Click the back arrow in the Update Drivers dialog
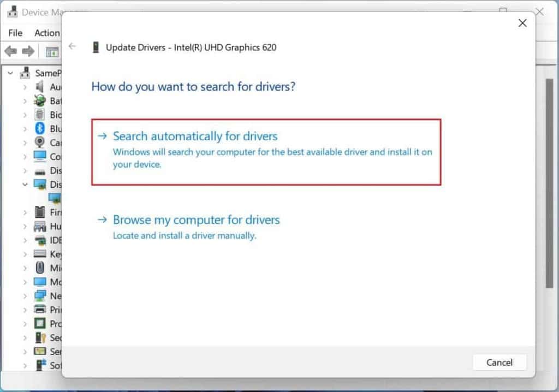The height and width of the screenshot is (392, 559). coord(73,47)
